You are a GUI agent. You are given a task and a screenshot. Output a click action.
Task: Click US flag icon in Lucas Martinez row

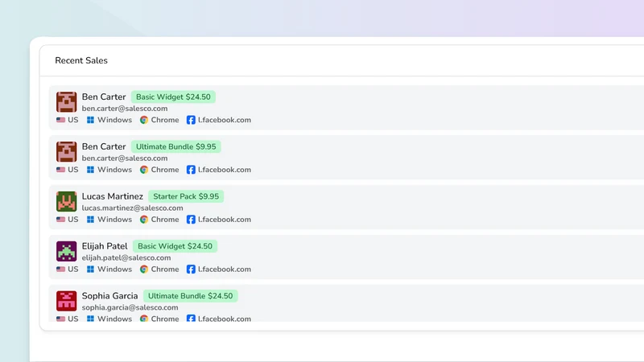[61, 219]
